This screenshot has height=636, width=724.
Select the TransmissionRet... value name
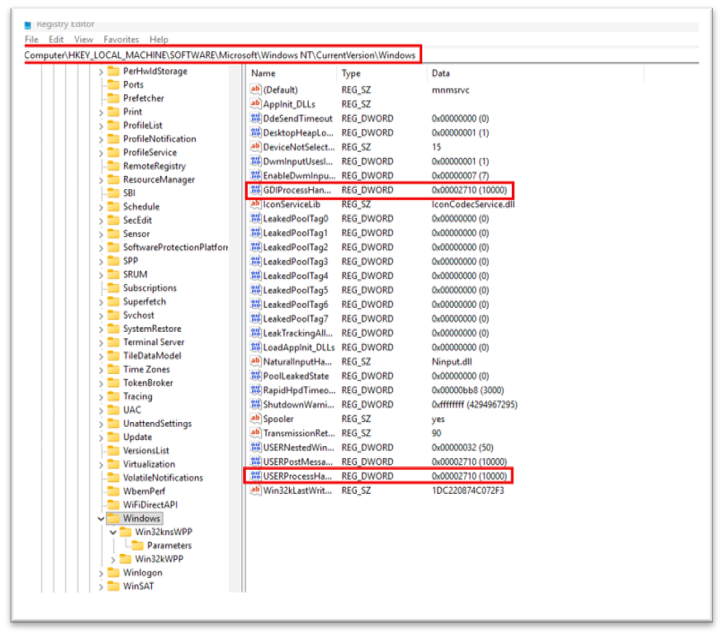(x=299, y=433)
